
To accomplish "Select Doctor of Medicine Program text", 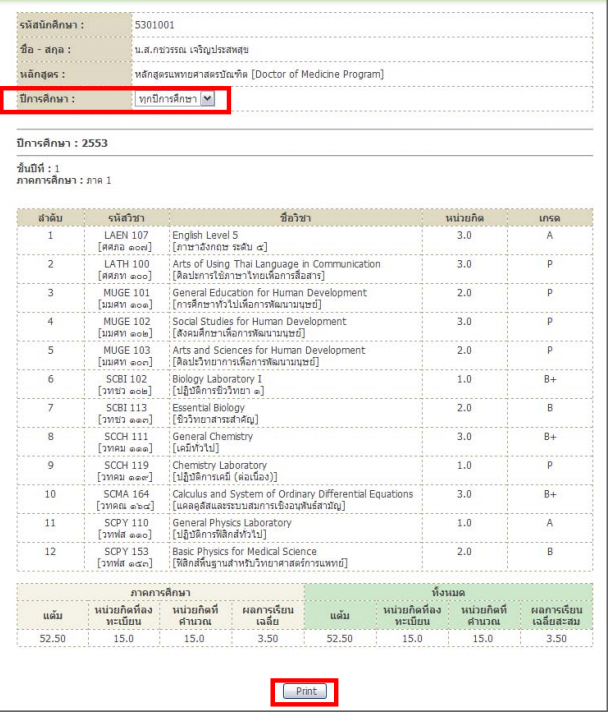I will tap(317, 74).
